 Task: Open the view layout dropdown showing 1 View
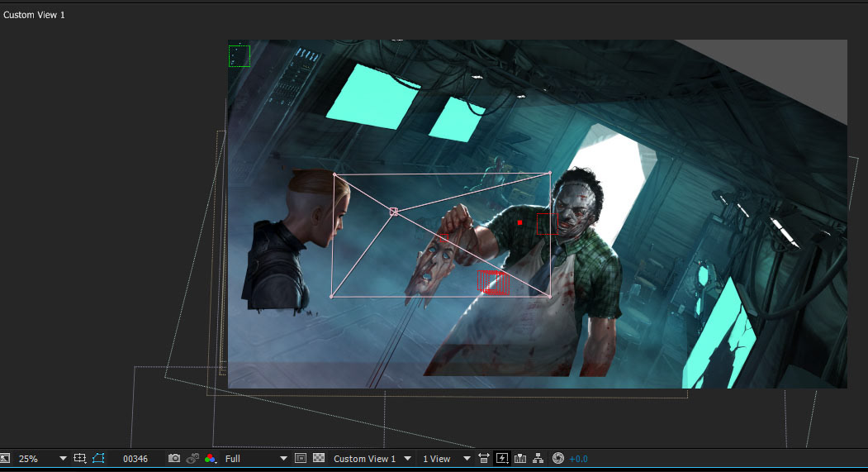pyautogui.click(x=446, y=459)
